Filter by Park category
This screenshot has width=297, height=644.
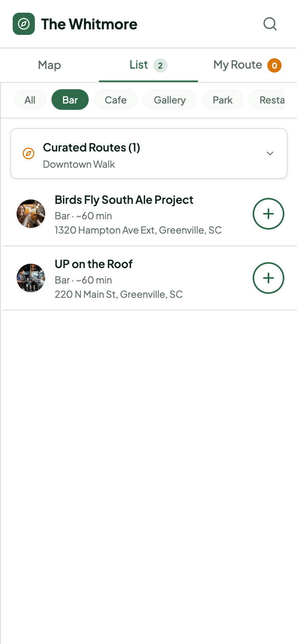point(223,100)
